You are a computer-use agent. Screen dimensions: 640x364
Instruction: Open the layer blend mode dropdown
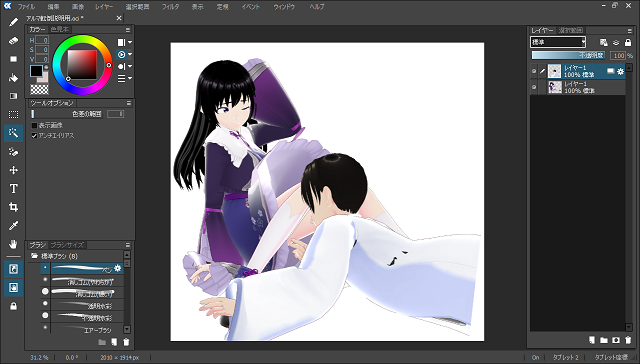coord(558,42)
